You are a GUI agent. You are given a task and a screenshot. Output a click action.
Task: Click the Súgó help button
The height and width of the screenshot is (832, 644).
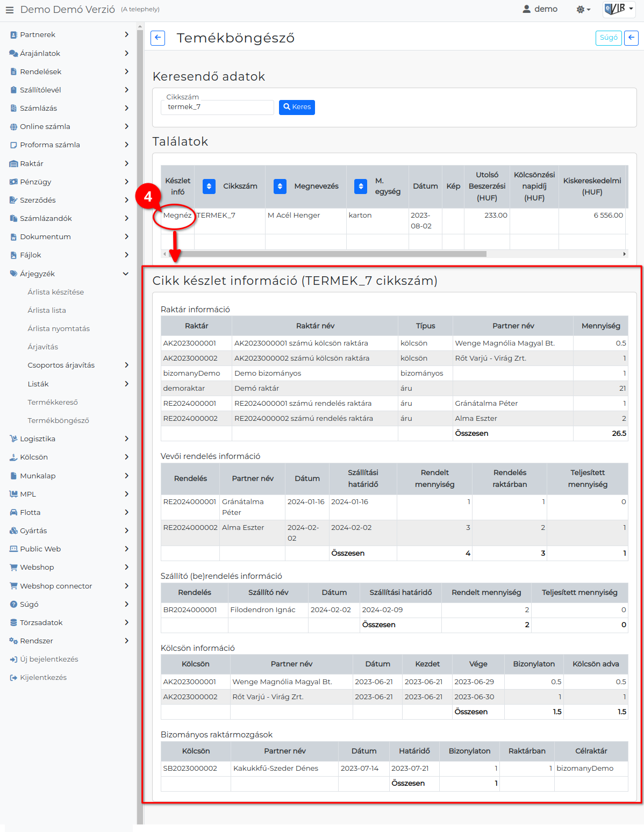pyautogui.click(x=609, y=38)
